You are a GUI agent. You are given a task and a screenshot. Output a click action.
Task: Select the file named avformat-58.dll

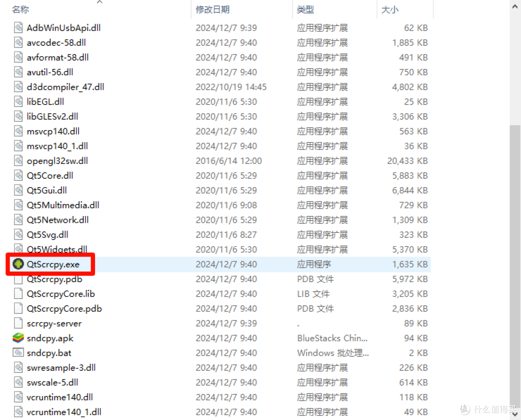pos(58,57)
